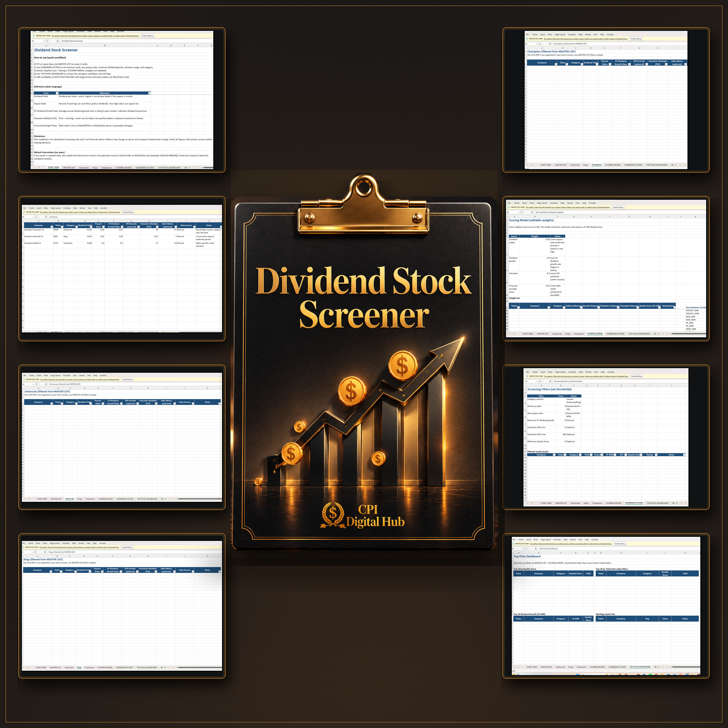
Task: Click next-sheet arrow in Aristocrats window
Action: coord(29,499)
